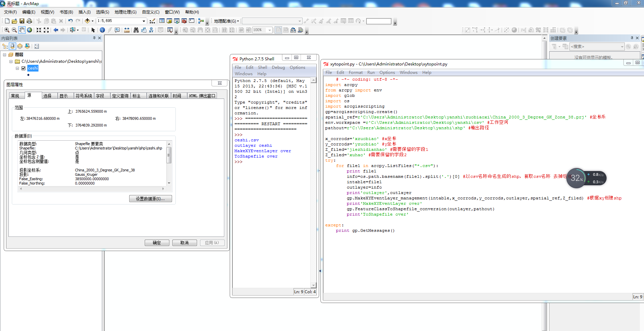Collapse the yanshi folder tree node

pos(11,61)
